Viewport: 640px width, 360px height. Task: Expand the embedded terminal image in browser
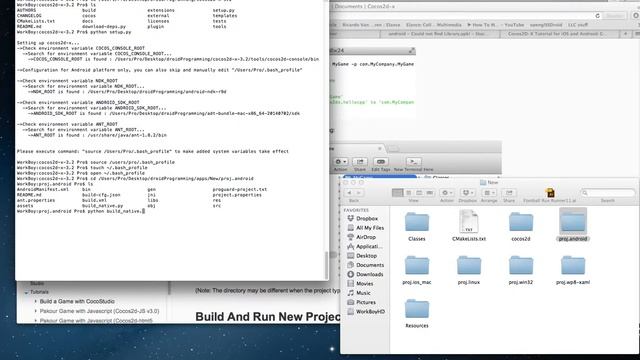411,51
